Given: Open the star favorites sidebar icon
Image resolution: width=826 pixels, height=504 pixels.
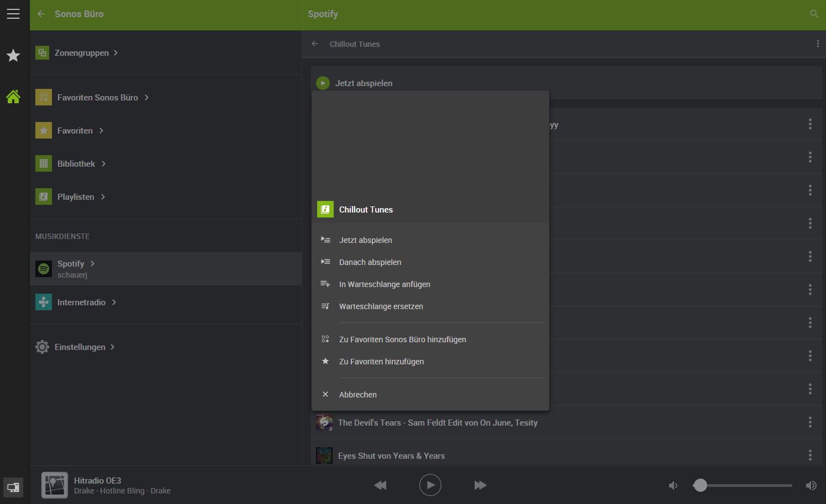Looking at the screenshot, I should tap(13, 55).
